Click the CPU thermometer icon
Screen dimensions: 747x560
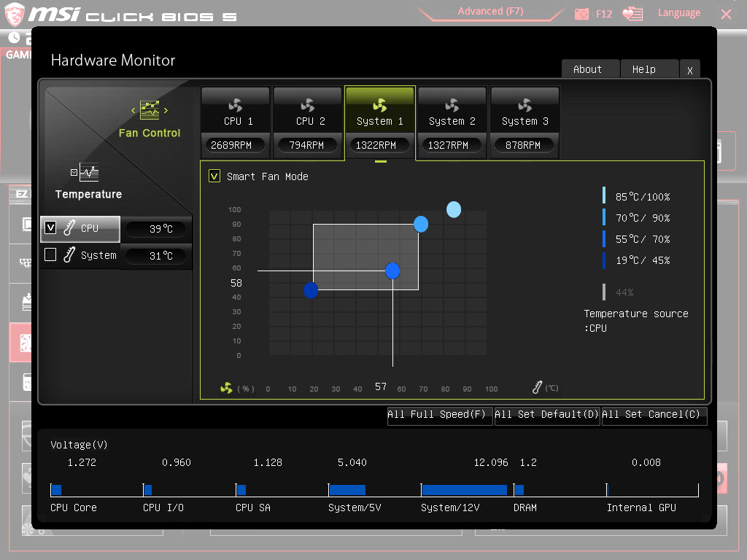69,227
